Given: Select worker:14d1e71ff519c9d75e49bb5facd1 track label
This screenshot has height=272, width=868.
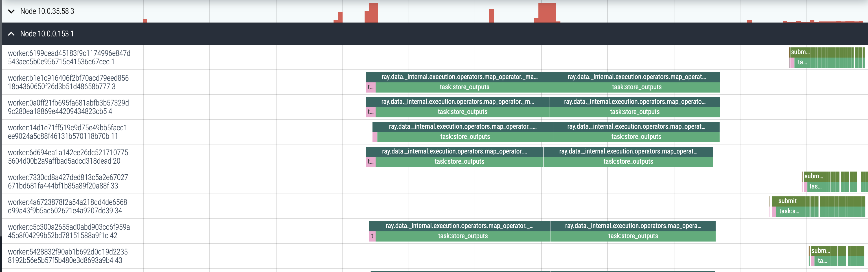Looking at the screenshot, I should 67,132.
